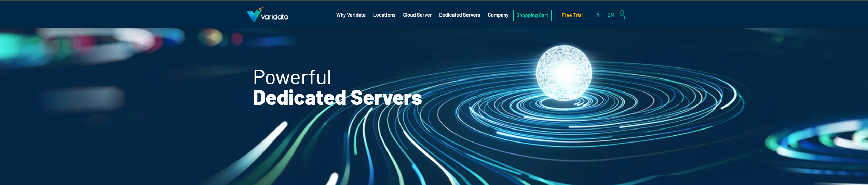Change the EN language selector
The width and height of the screenshot is (868, 185).
point(611,15)
